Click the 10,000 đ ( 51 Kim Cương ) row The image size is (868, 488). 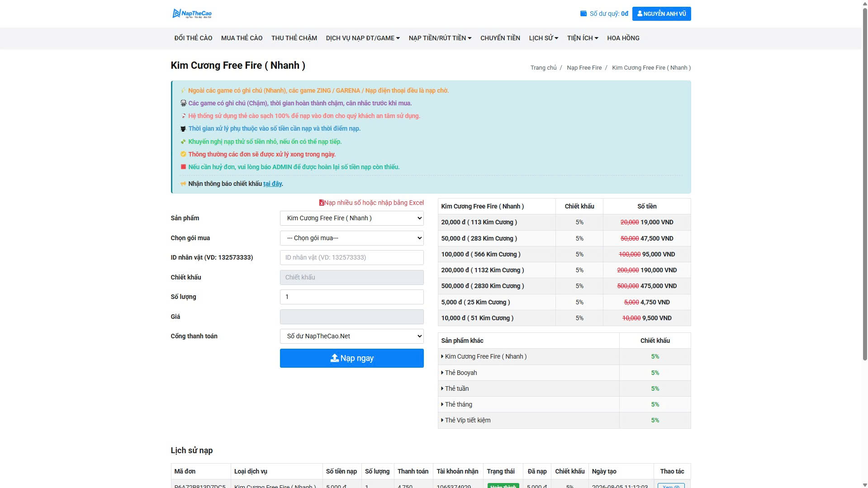[564, 318]
